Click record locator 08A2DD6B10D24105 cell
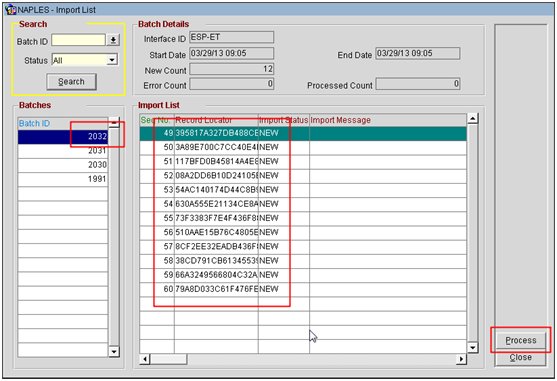The width and height of the screenshot is (557, 381). click(x=216, y=176)
